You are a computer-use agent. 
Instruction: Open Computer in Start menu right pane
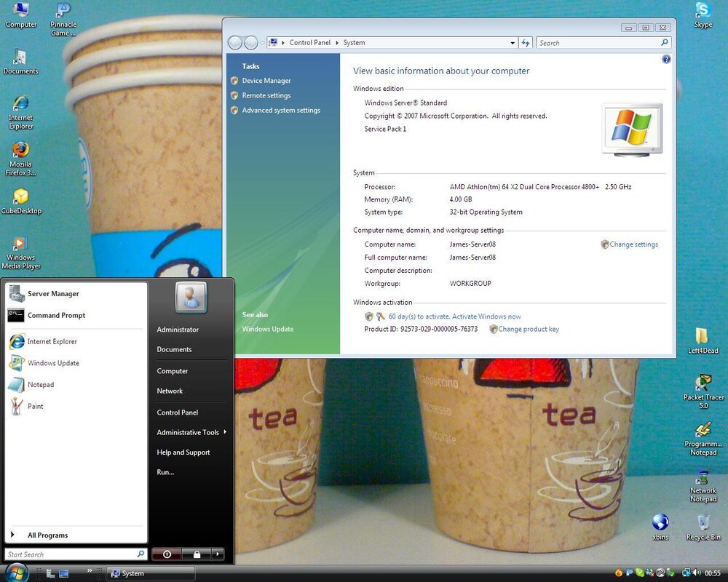click(x=173, y=371)
